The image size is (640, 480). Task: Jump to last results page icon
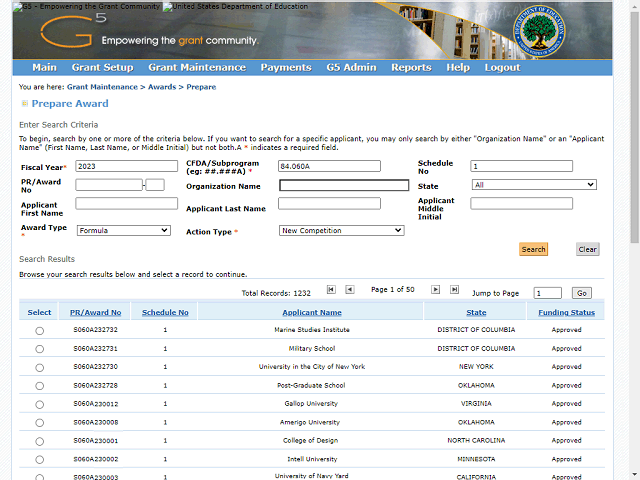[x=454, y=289]
